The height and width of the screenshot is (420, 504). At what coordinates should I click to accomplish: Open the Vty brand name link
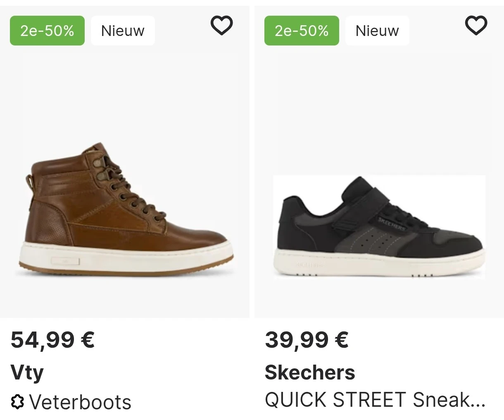coord(27,372)
